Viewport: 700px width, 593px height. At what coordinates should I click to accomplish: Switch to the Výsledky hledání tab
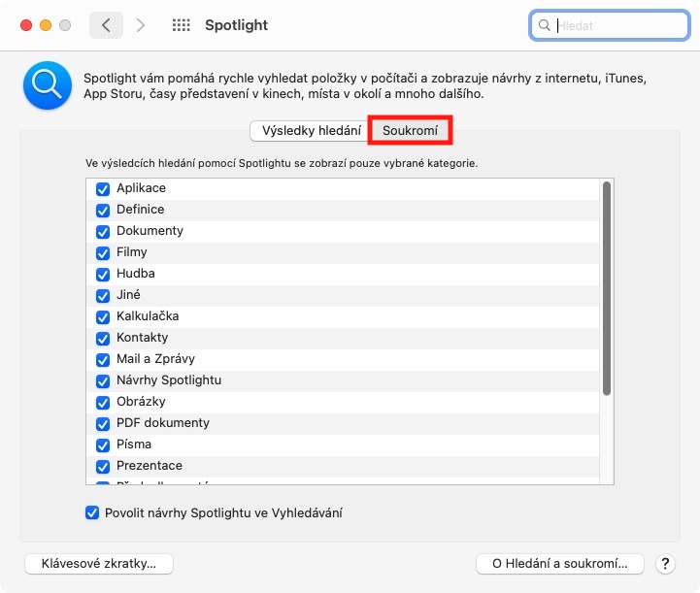(x=311, y=131)
